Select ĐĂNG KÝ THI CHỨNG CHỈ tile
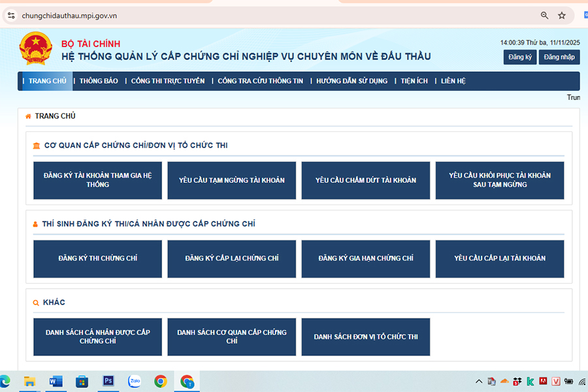 coord(97,259)
